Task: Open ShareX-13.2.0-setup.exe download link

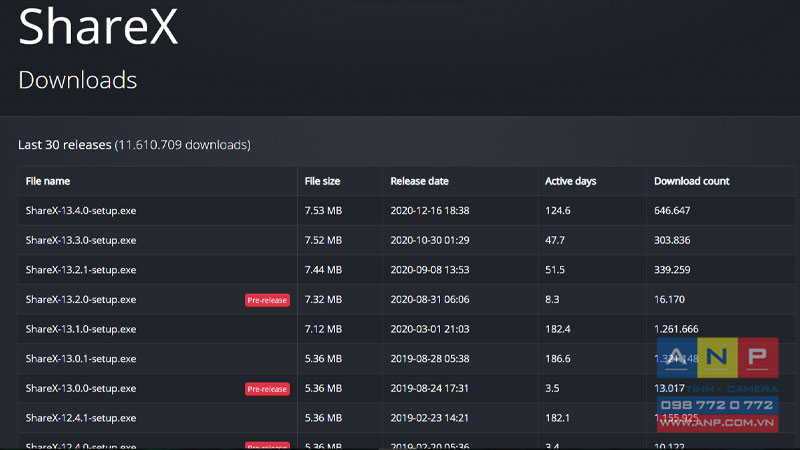Action: coord(81,299)
